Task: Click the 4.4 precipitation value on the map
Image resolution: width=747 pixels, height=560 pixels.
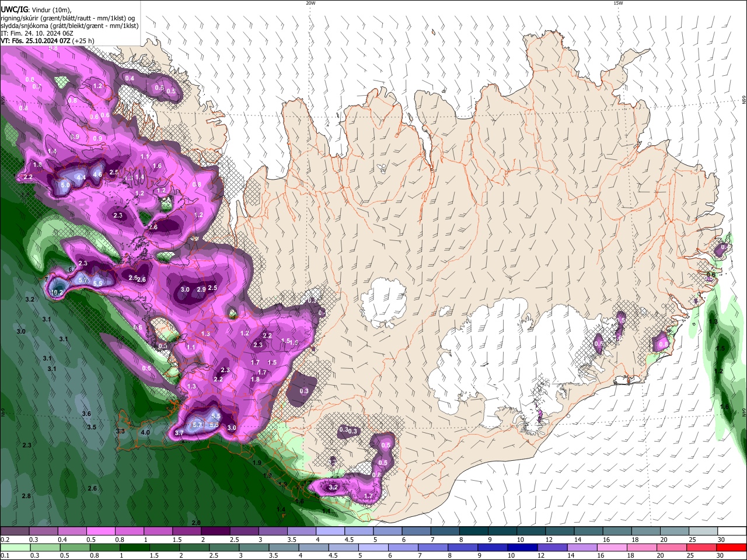Action: [82, 177]
